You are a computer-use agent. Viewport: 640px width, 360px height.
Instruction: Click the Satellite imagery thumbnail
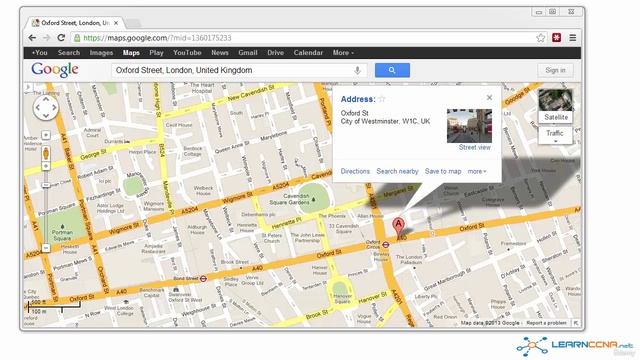click(556, 100)
